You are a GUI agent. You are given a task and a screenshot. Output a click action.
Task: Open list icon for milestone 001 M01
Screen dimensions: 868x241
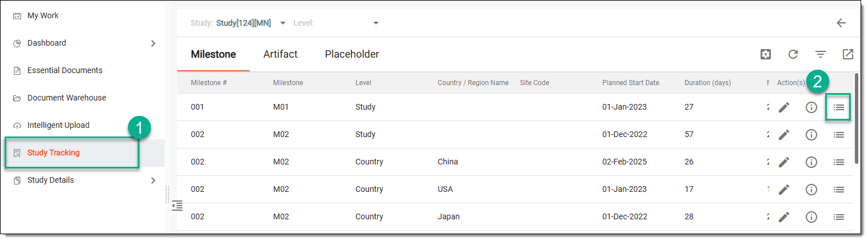click(839, 107)
